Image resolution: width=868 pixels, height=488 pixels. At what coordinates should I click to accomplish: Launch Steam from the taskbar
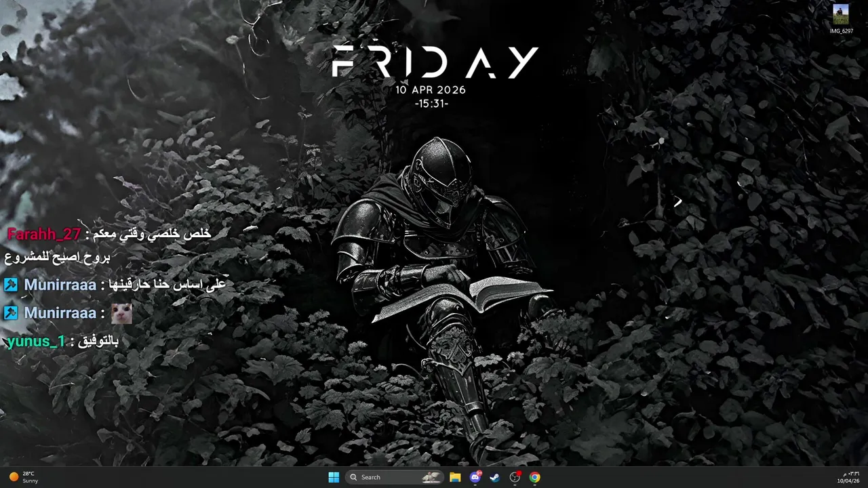pyautogui.click(x=495, y=477)
